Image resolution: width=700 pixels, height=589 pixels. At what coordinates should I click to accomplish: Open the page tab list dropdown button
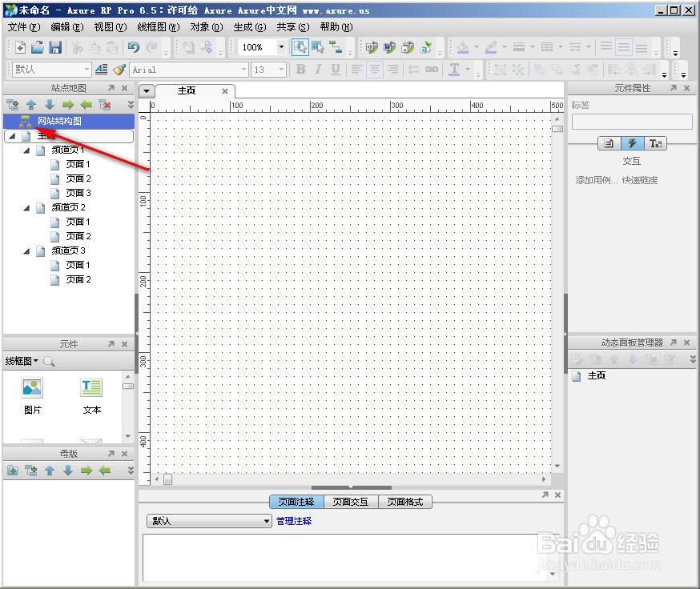[147, 91]
